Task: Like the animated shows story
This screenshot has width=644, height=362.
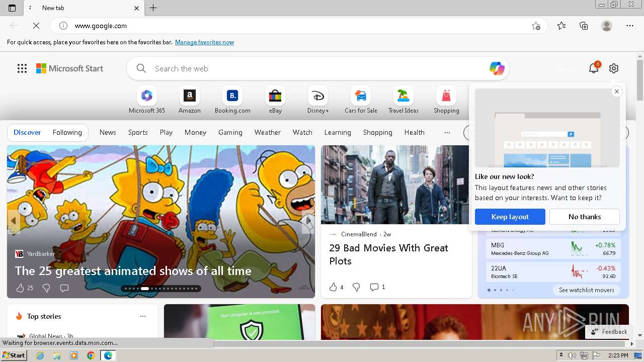Action: [24, 288]
